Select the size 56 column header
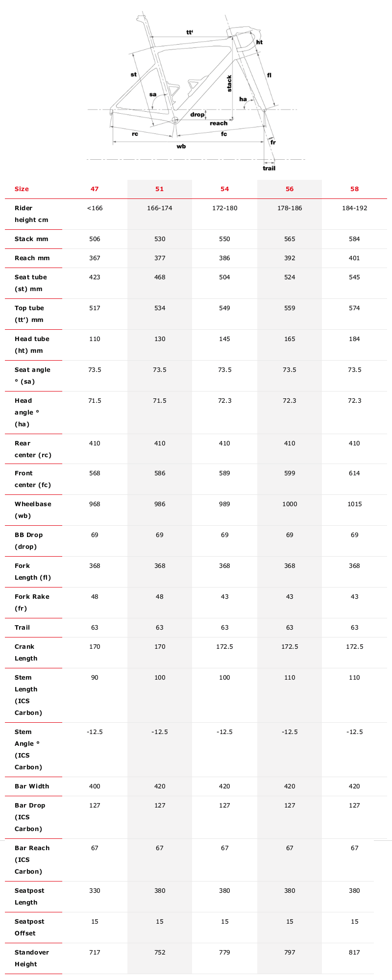The image size is (392, 980). tap(290, 189)
